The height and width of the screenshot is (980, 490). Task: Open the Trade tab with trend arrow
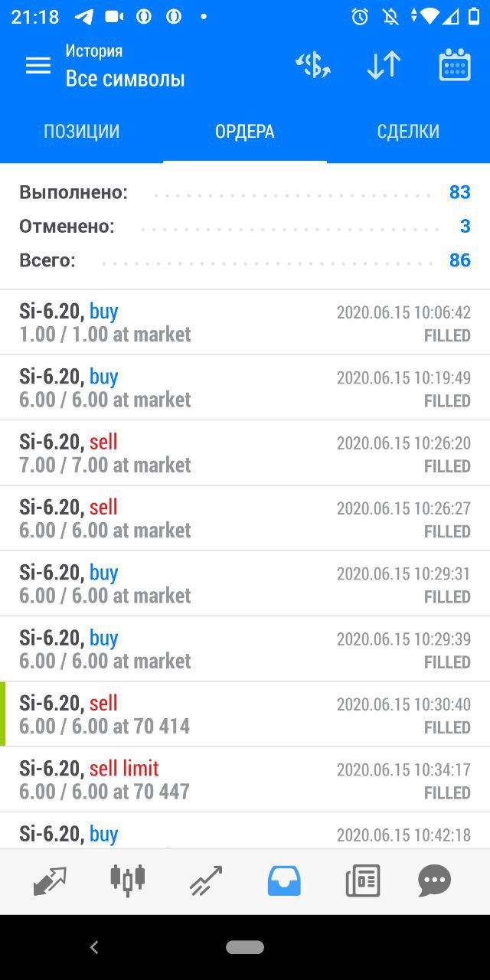point(206,880)
